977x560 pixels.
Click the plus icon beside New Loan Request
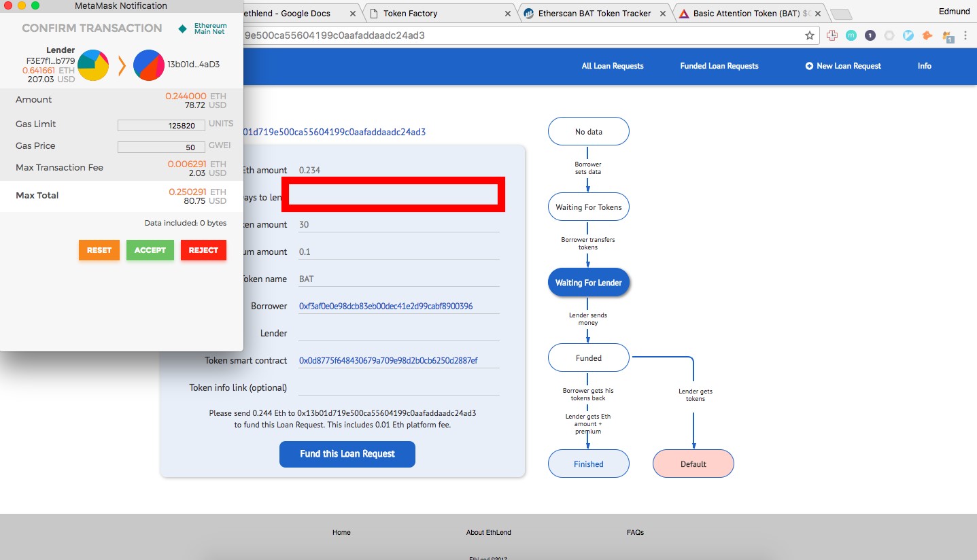click(x=809, y=66)
